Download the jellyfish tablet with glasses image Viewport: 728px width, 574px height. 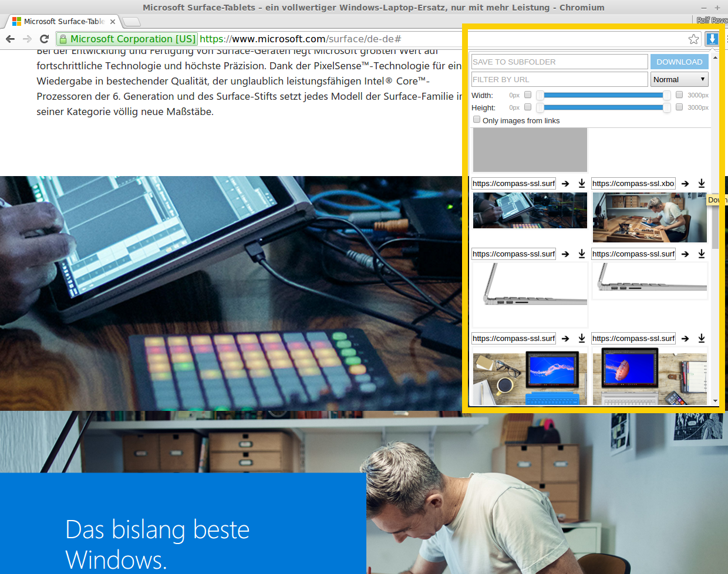[x=582, y=339]
